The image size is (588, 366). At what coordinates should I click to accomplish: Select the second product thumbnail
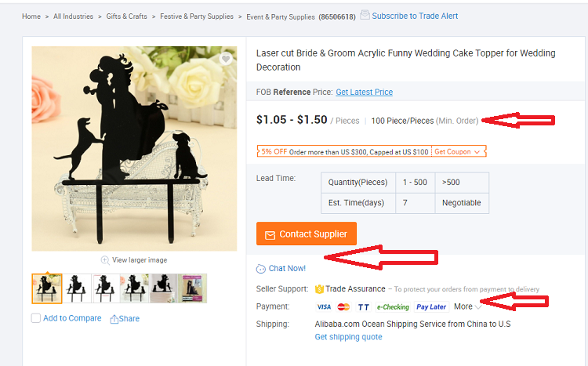76,288
